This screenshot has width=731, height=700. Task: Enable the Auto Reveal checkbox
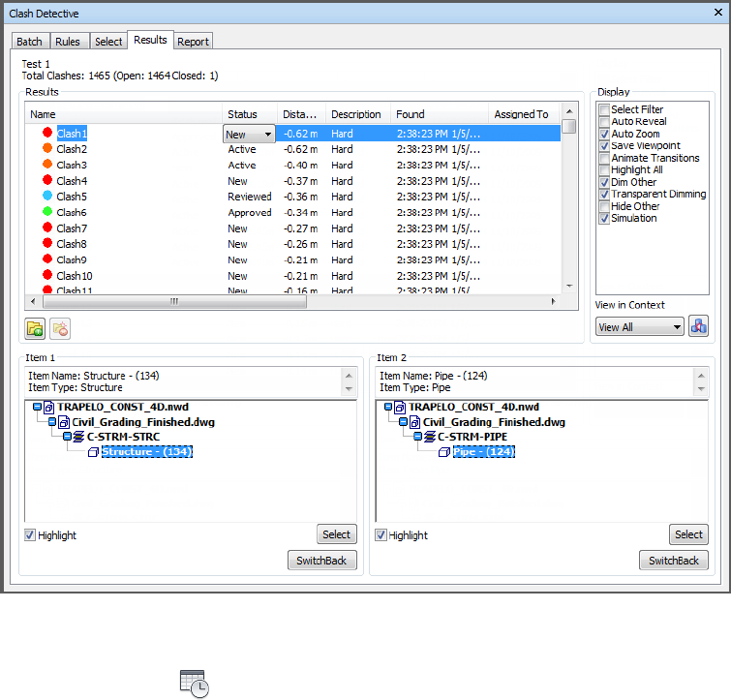coord(604,122)
